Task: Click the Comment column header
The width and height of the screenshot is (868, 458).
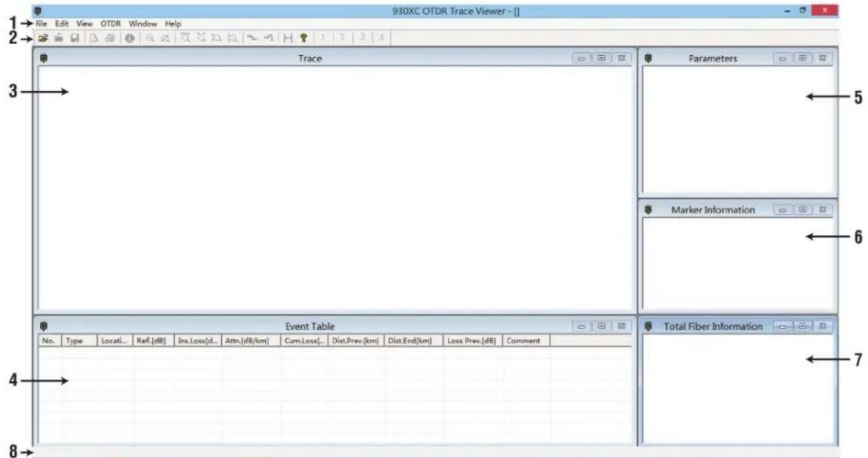Action: (x=527, y=340)
